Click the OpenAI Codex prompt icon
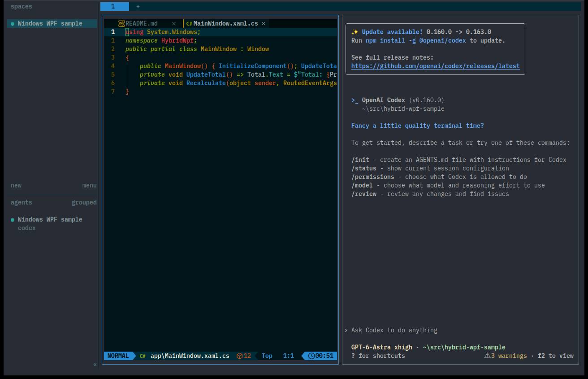This screenshot has width=588, height=379. click(355, 100)
